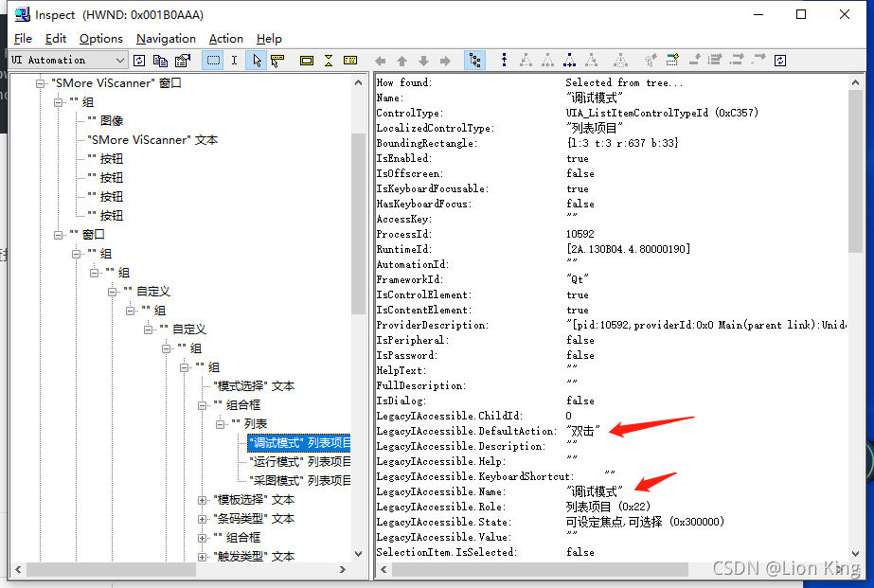Click the ProviderDescription value starting [pid:10592
The image size is (874, 588).
(x=706, y=325)
